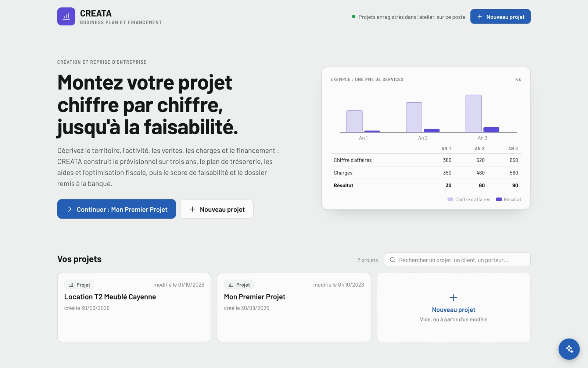Click the Charges value 460
Screen dimensions: 588x368
480,173
